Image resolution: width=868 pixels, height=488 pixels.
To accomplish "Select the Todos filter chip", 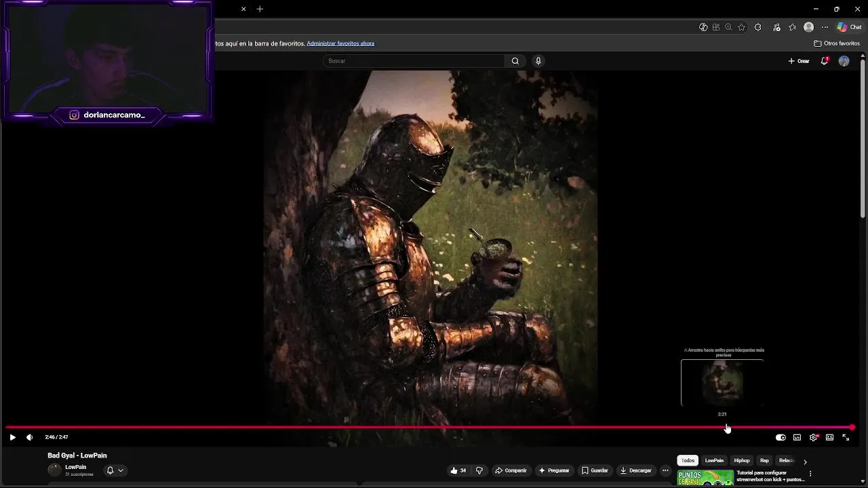I will [x=688, y=461].
